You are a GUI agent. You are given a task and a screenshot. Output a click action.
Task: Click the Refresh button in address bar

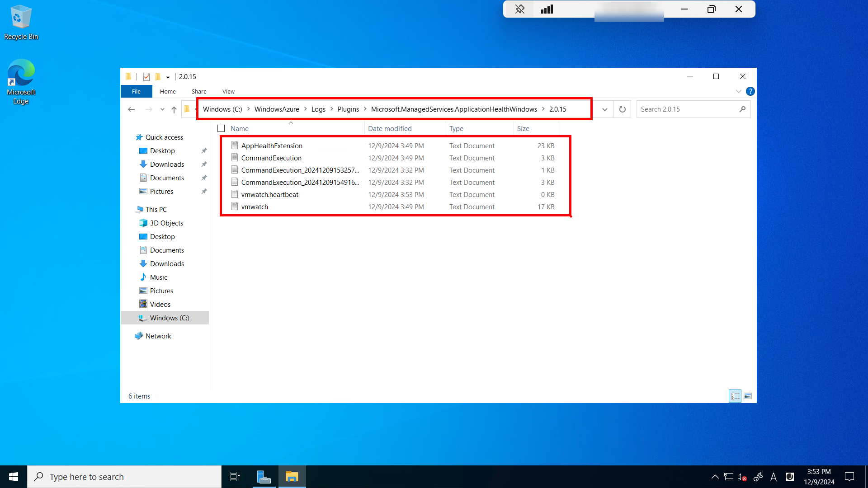623,109
